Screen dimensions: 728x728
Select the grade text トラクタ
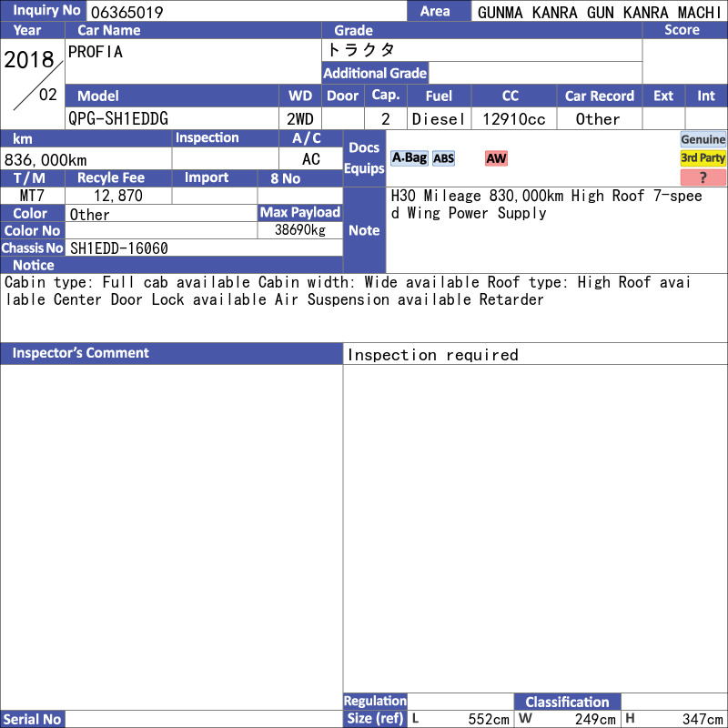pos(361,50)
